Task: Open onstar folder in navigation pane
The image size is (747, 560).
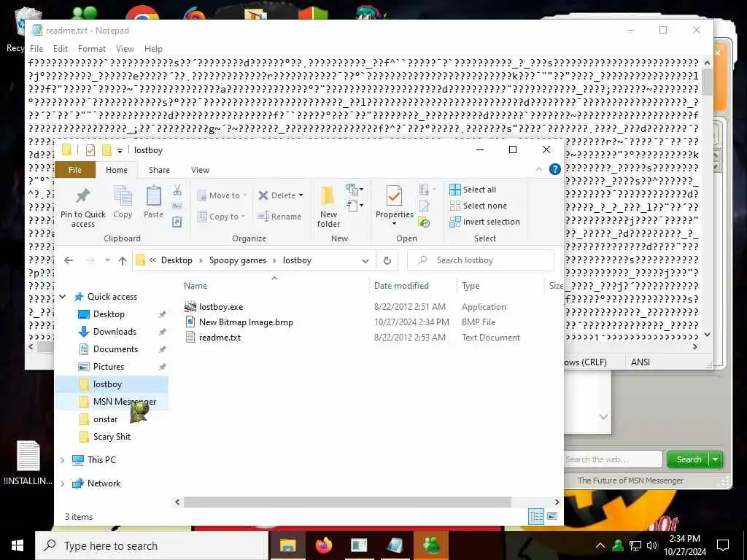Action: click(105, 419)
